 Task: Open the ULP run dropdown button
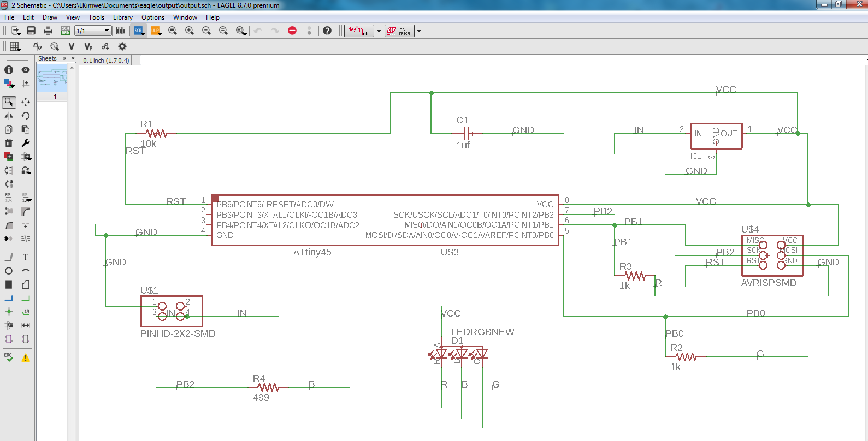[156, 31]
